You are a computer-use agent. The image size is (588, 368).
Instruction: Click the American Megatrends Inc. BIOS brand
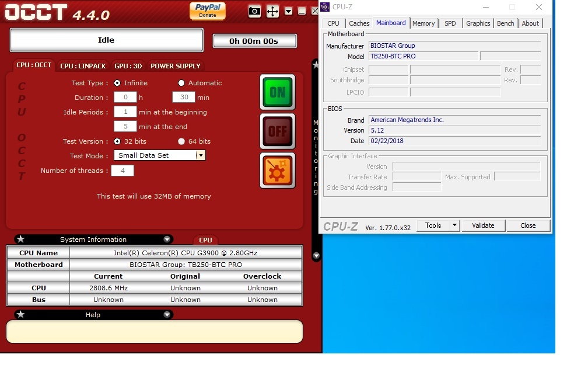click(x=454, y=120)
